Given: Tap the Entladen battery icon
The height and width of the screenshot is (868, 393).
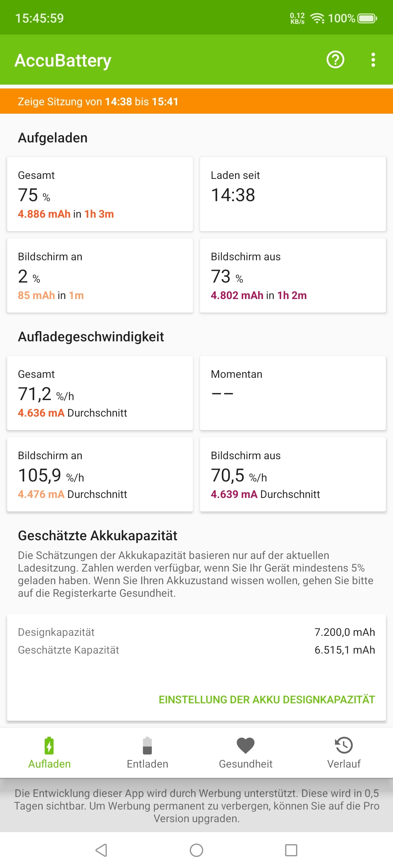Looking at the screenshot, I should pyautogui.click(x=147, y=745).
